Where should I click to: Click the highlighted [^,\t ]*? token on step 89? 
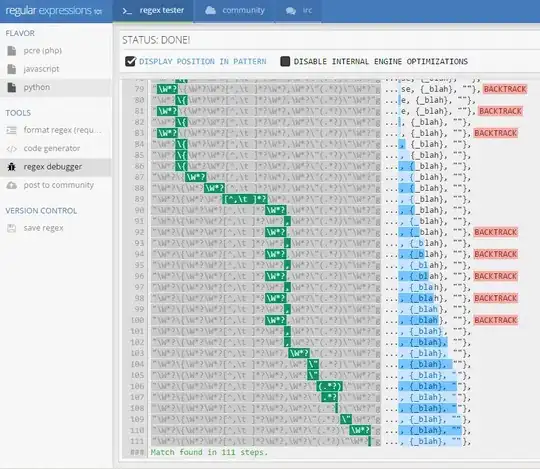tap(245, 199)
